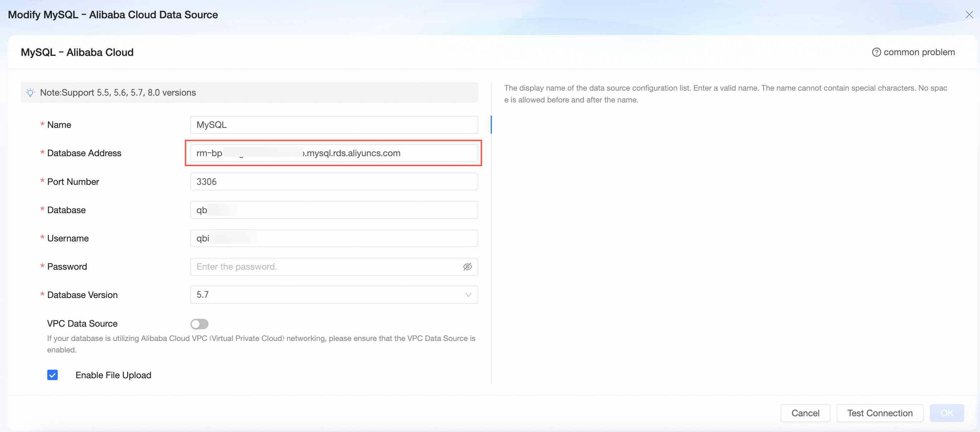Click the Port Number label
Screen dimensions: 980x432
(x=73, y=182)
